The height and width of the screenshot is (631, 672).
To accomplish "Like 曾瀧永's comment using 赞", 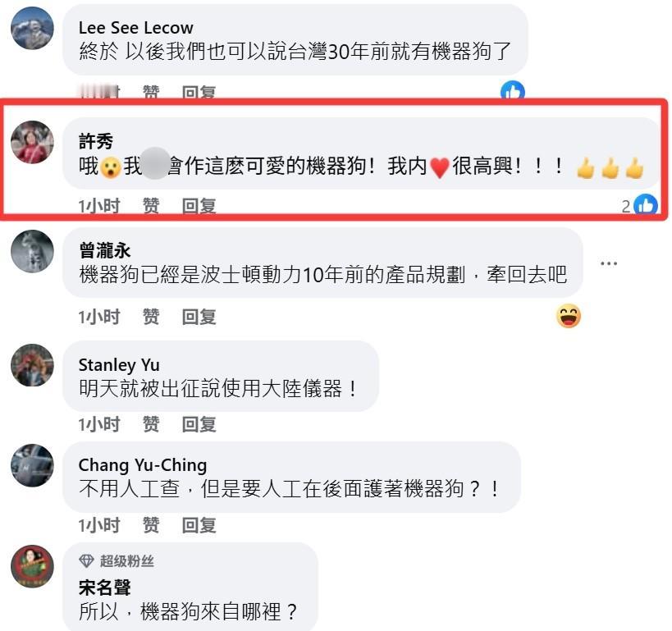I will (x=151, y=317).
